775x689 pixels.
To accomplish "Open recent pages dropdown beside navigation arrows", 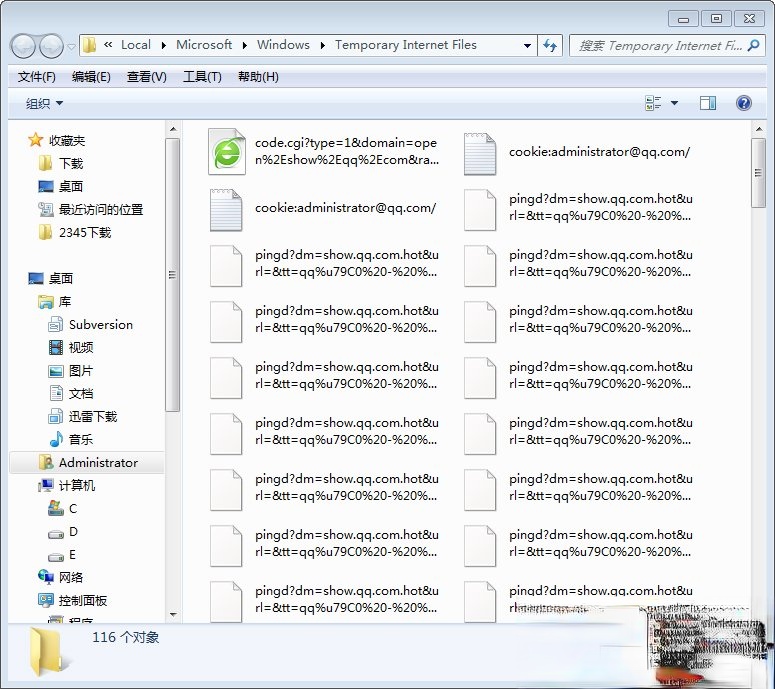I will point(71,47).
